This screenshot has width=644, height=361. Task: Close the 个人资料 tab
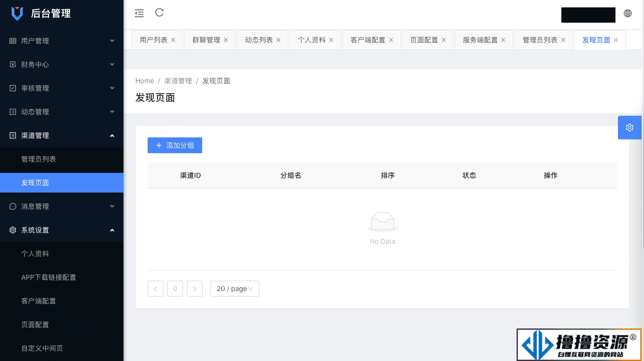coord(331,40)
